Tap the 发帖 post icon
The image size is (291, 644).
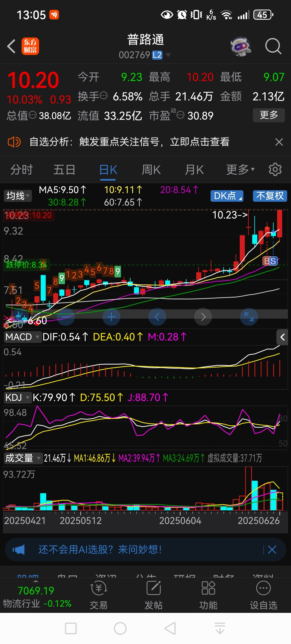pyautogui.click(x=153, y=595)
